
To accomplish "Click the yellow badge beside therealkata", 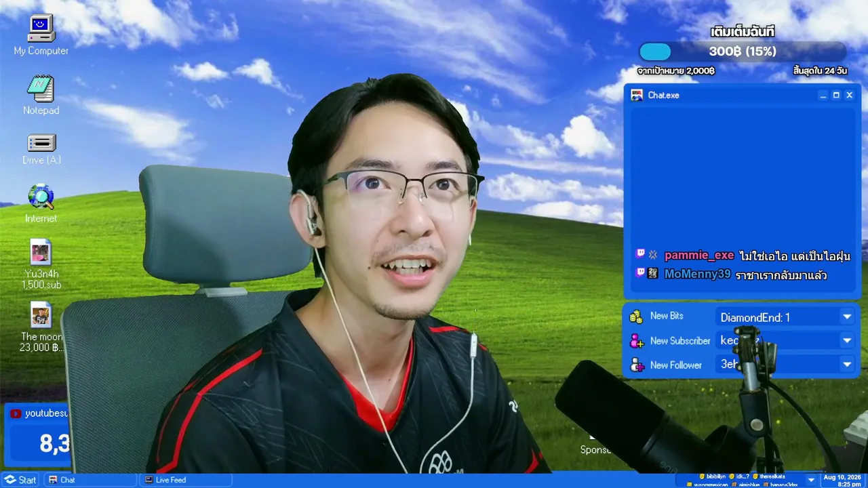I will click(755, 476).
